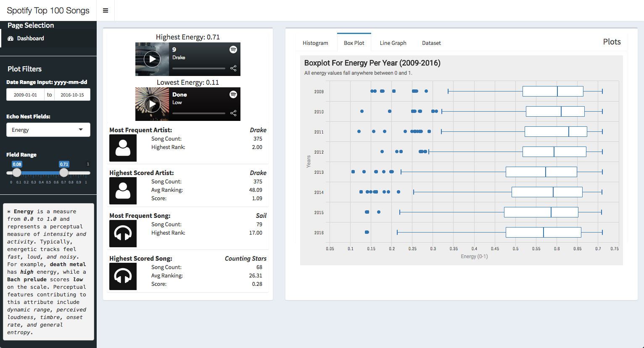Image resolution: width=644 pixels, height=348 pixels.
Task: Click the 2013 box in the boxplot
Action: click(541, 172)
